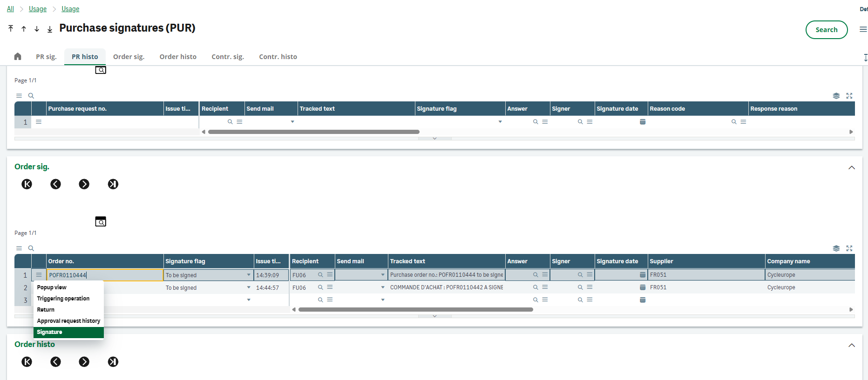Jump to last page in Order histo

113,362
